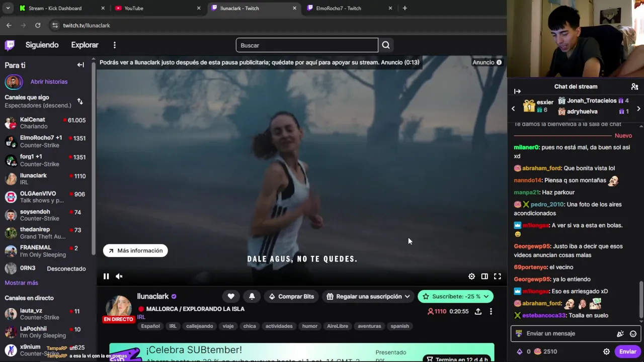Toggle notifications bell for llunaclark
This screenshot has width=644, height=362.
pyautogui.click(x=252, y=297)
